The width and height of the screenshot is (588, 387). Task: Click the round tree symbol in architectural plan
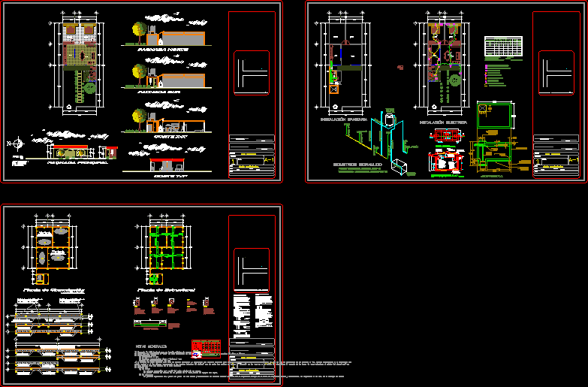[89, 87]
